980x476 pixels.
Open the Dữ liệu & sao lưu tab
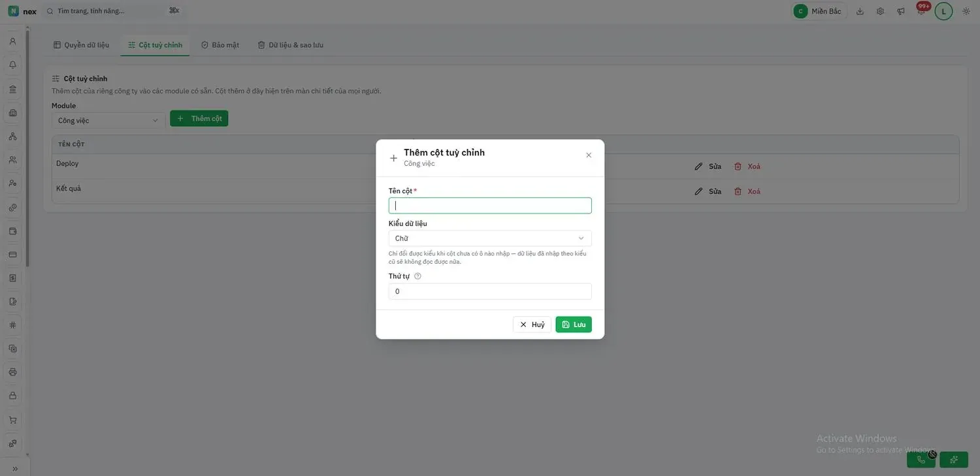(x=290, y=45)
